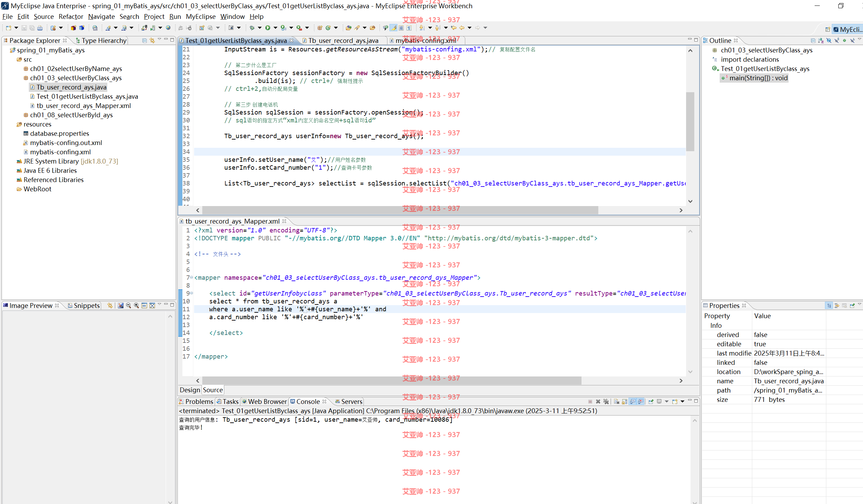This screenshot has width=863, height=504.
Task: Click the highlighted Mark Occurrences toolbar icon
Action: [394, 28]
